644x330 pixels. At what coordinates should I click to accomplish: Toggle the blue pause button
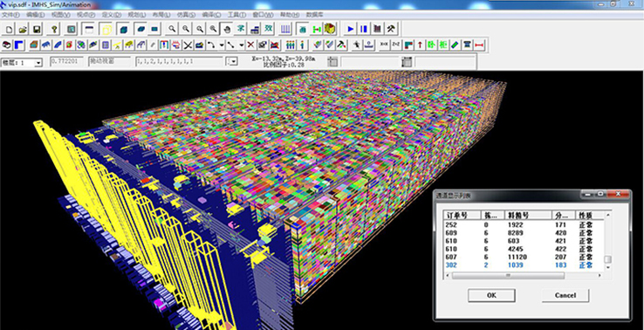pos(364,29)
